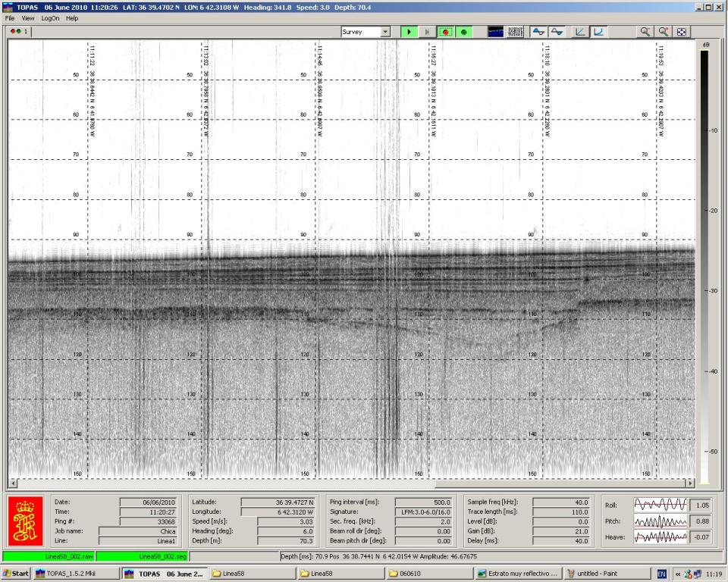Switch to untitled - Paint taskbar button
728x582 pixels.
click(607, 574)
